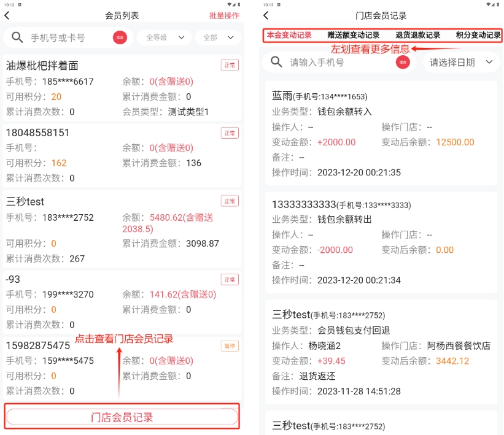
Task: Tap back arrow on 会员列表 screen
Action: point(7,16)
